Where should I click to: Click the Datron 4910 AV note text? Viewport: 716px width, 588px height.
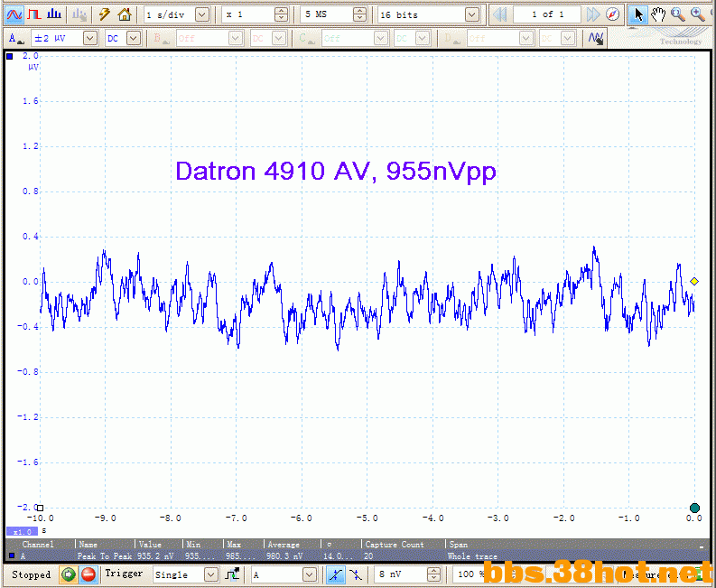[336, 171]
